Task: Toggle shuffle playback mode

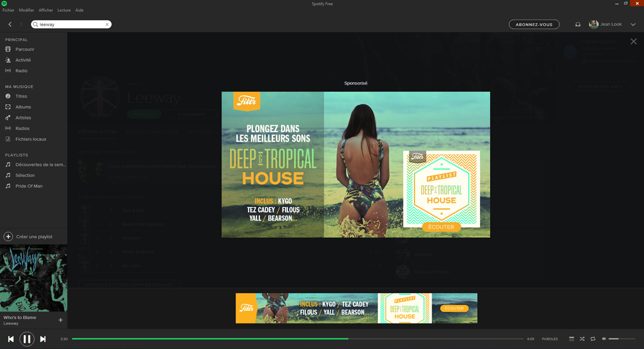Action: coord(582,339)
